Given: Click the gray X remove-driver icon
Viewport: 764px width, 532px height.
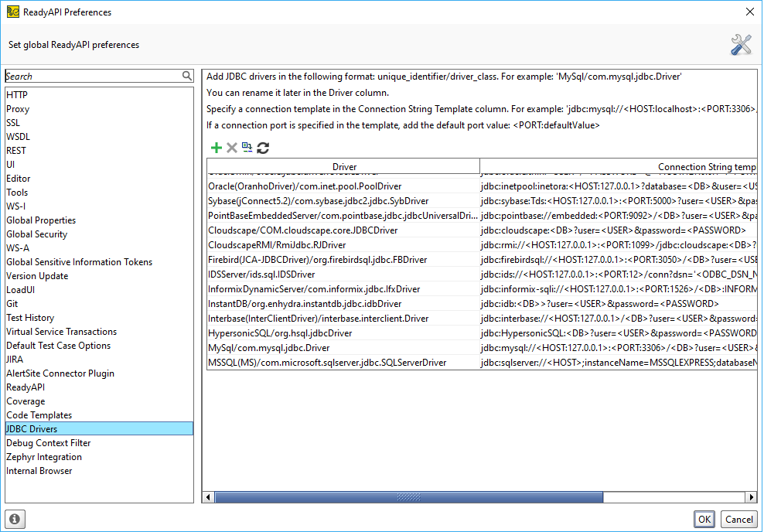Looking at the screenshot, I should (x=231, y=148).
